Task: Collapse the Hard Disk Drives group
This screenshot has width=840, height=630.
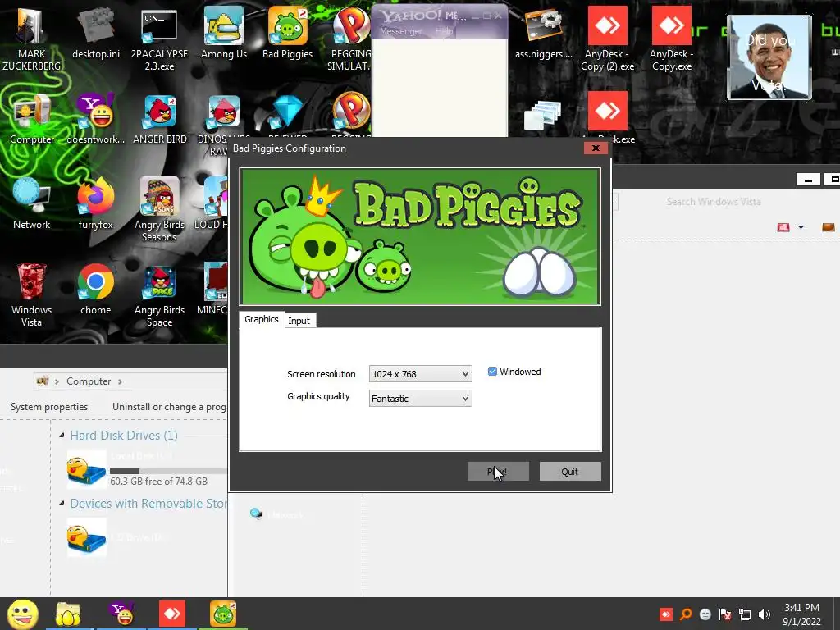Action: pyautogui.click(x=62, y=436)
